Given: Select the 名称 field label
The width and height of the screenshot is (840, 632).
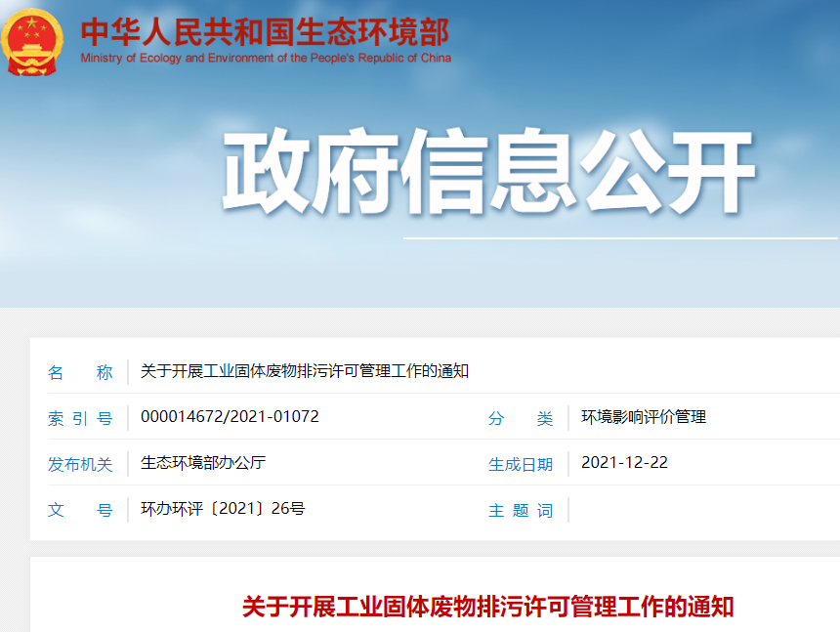Looking at the screenshot, I should (x=80, y=372).
